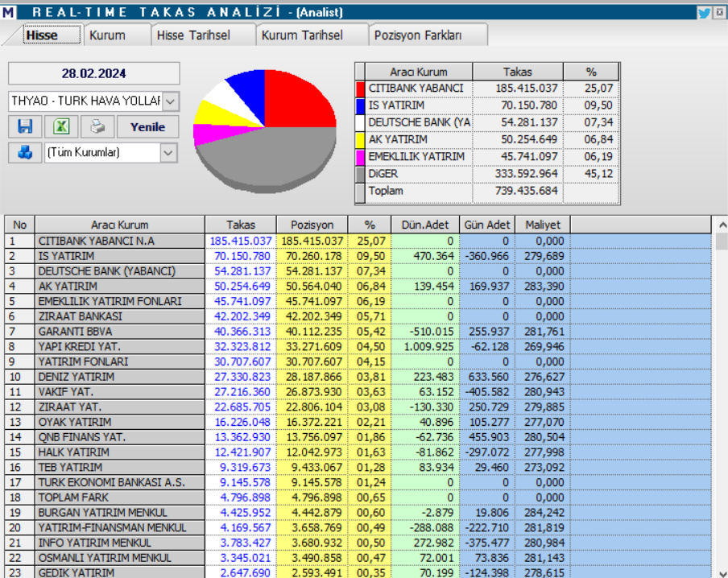Export data with the Excel icon
The height and width of the screenshot is (578, 728).
(x=61, y=126)
